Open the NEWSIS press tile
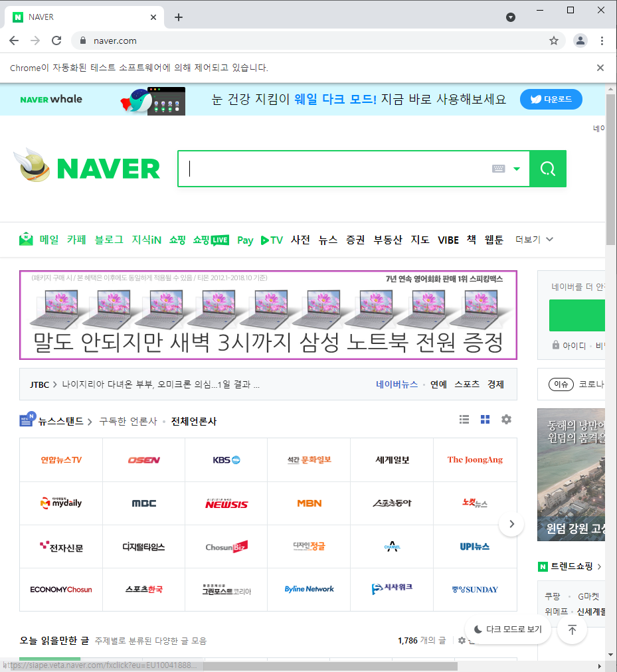Viewport: 617px width, 672px height. (226, 503)
